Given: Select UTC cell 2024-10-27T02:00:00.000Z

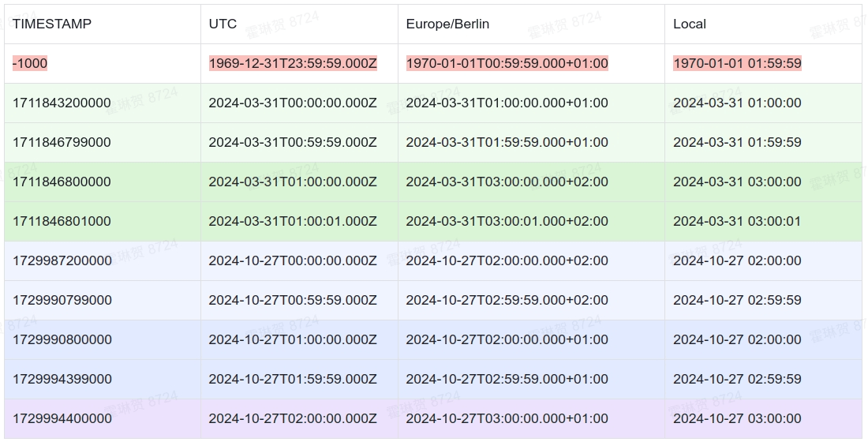Looking at the screenshot, I should pyautogui.click(x=293, y=418).
